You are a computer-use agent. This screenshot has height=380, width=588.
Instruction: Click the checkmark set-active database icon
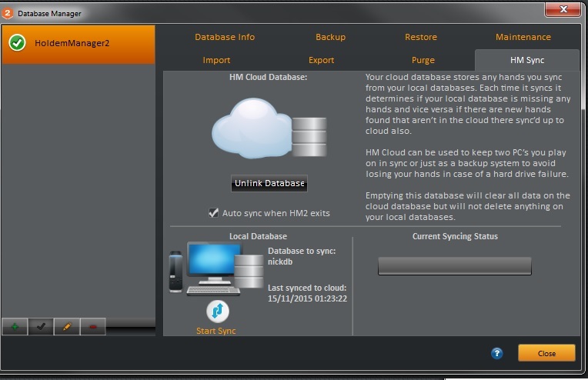coord(41,326)
